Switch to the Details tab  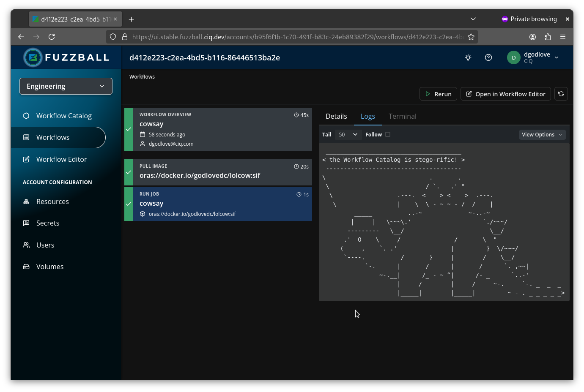click(336, 116)
